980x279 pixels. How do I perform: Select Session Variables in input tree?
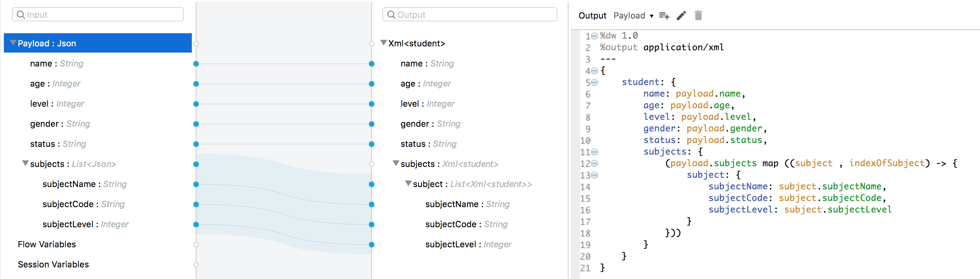[53, 264]
